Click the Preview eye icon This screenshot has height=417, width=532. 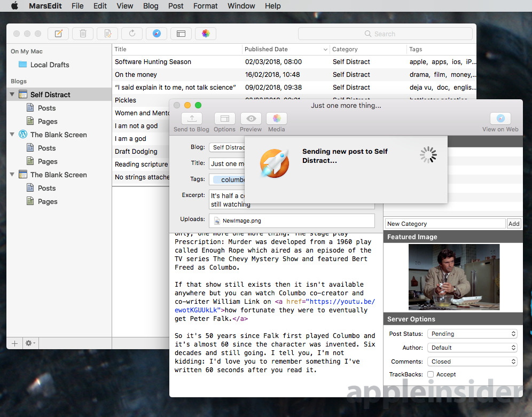[x=251, y=119]
